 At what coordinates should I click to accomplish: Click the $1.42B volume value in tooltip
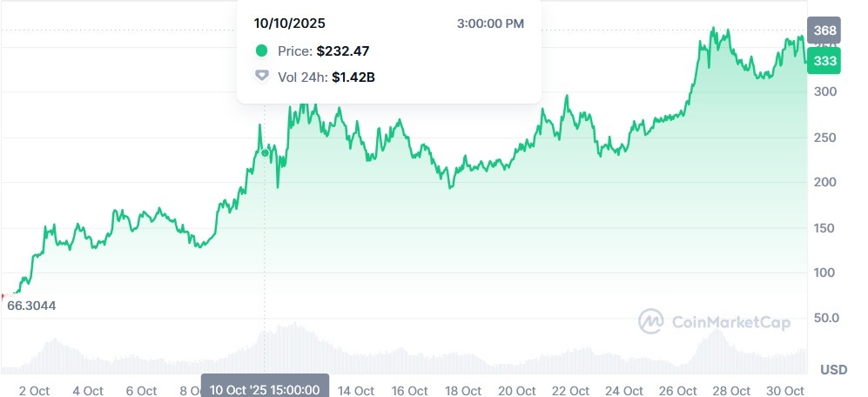[x=353, y=77]
